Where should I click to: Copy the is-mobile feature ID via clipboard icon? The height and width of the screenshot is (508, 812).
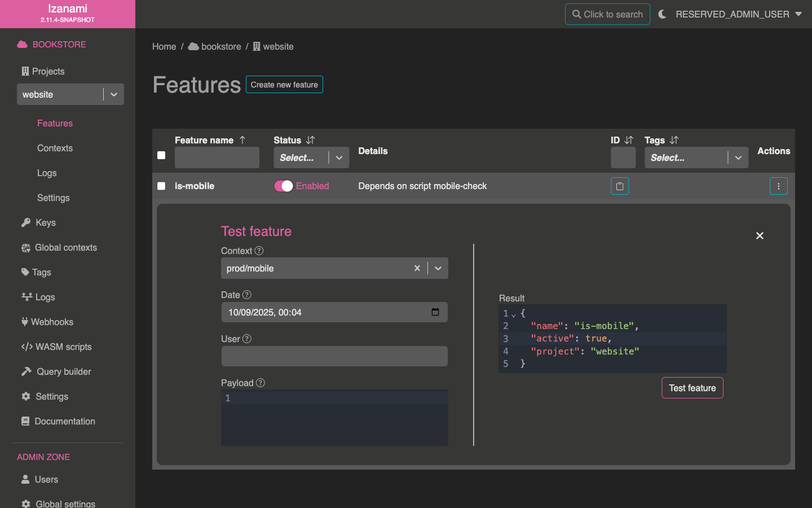[620, 186]
